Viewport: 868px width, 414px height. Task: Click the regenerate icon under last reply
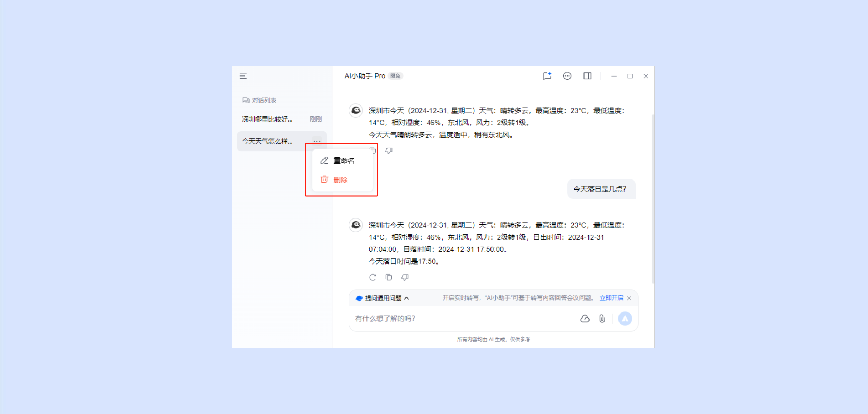click(373, 277)
